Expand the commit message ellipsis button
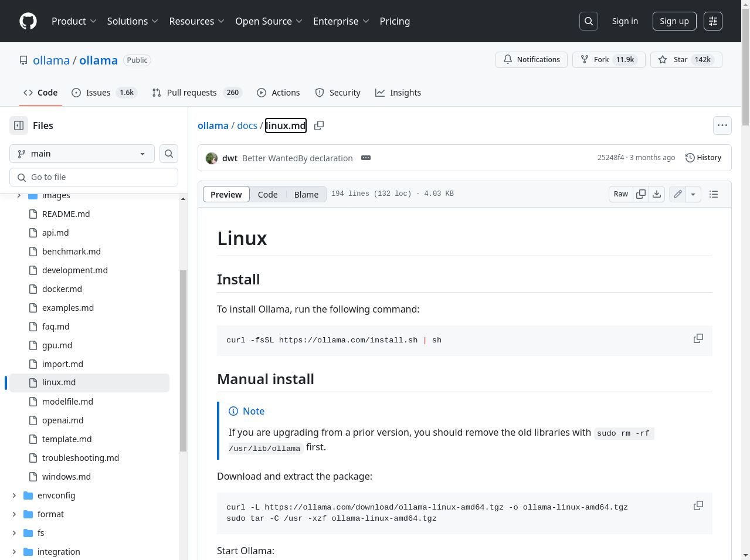Screen dimensions: 750x560 point(366,158)
